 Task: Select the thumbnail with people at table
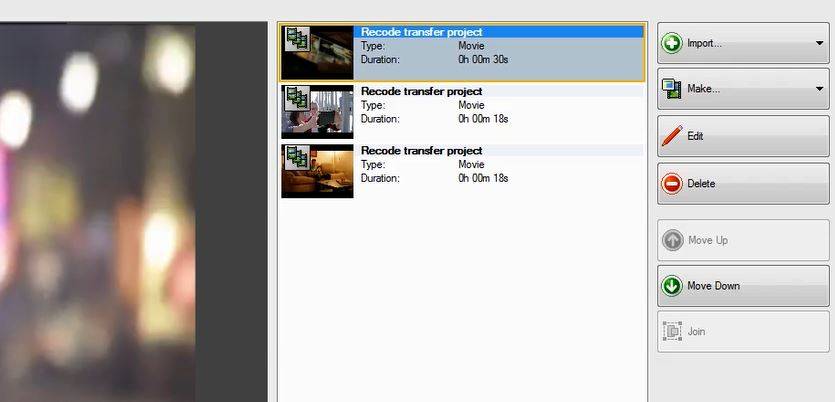[x=317, y=112]
